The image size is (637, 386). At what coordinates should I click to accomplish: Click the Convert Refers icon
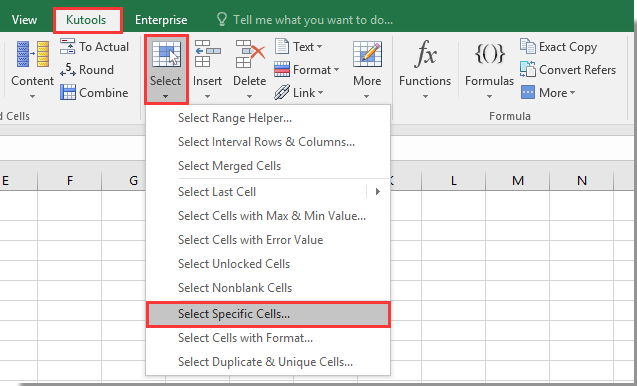coord(528,69)
